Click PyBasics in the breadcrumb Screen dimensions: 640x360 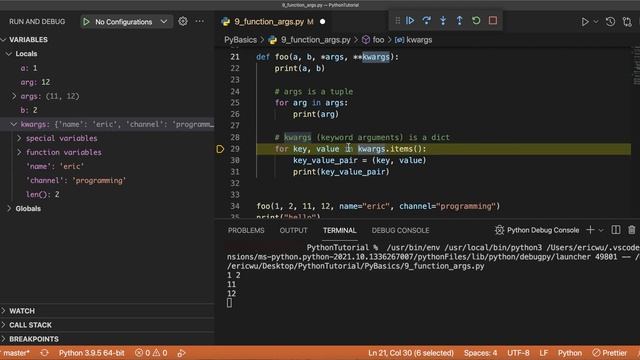coord(240,40)
